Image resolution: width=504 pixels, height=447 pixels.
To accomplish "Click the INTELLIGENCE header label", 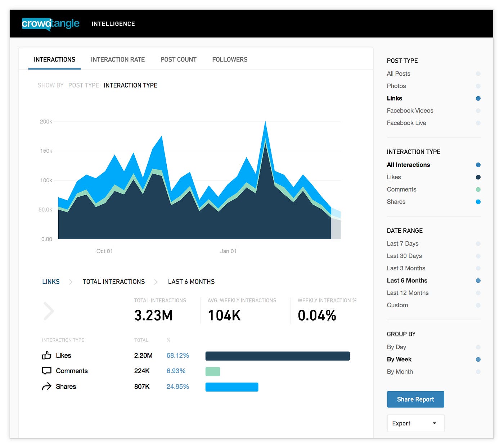I will [113, 24].
